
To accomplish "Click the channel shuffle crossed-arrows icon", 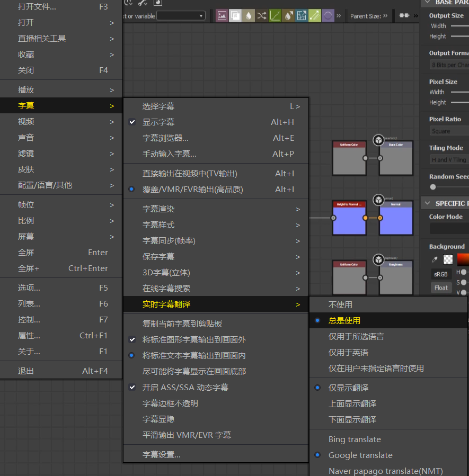I will (x=262, y=16).
